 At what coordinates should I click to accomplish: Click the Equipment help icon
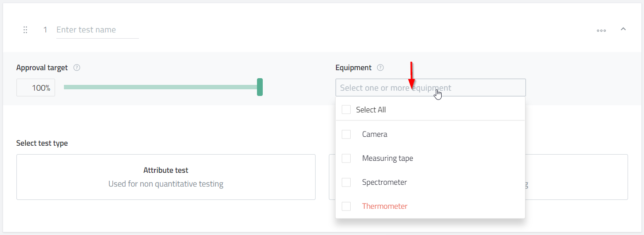tap(380, 68)
